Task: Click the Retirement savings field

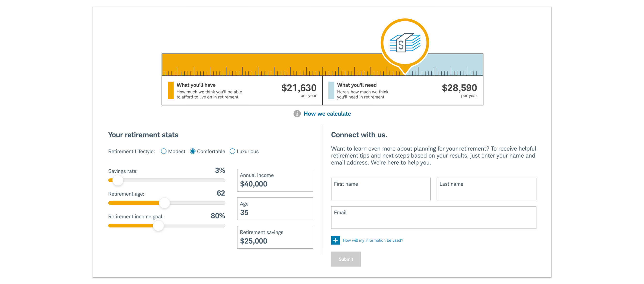Action: (275, 237)
